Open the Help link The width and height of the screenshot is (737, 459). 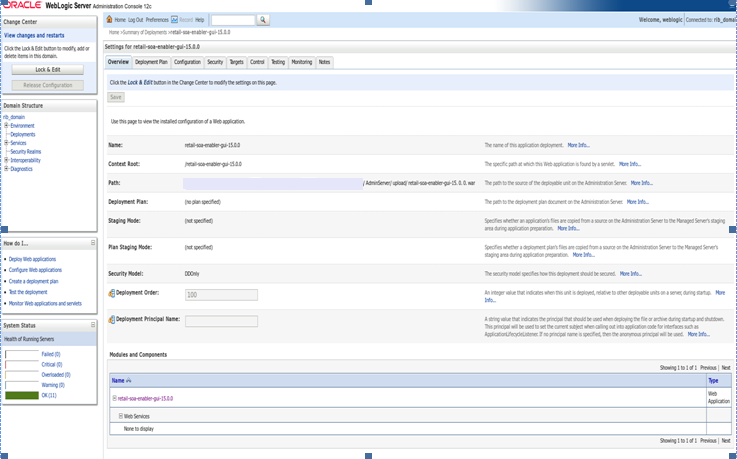click(x=200, y=20)
